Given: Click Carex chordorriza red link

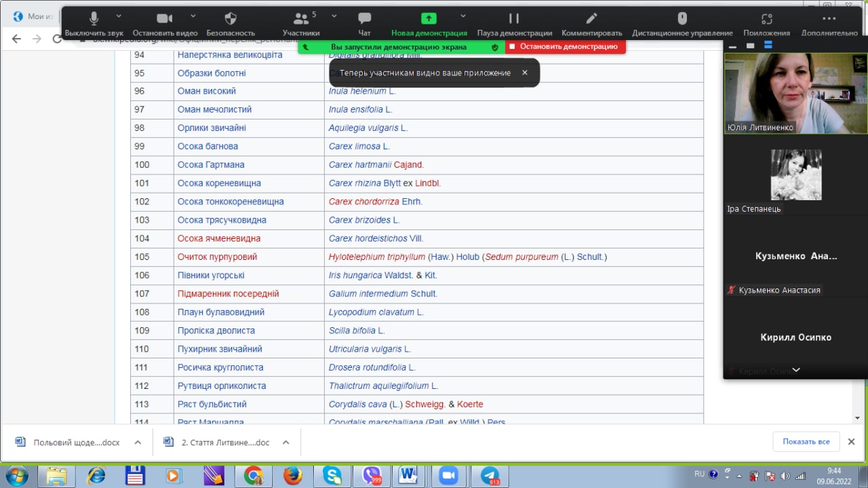Looking at the screenshot, I should pos(364,202).
